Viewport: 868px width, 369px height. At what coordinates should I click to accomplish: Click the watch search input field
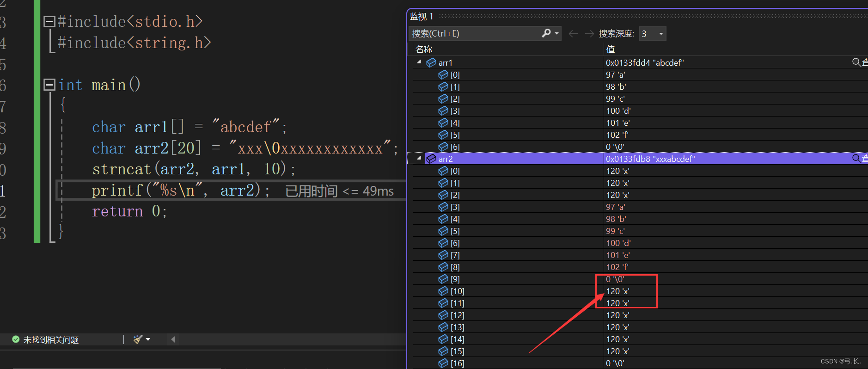475,33
